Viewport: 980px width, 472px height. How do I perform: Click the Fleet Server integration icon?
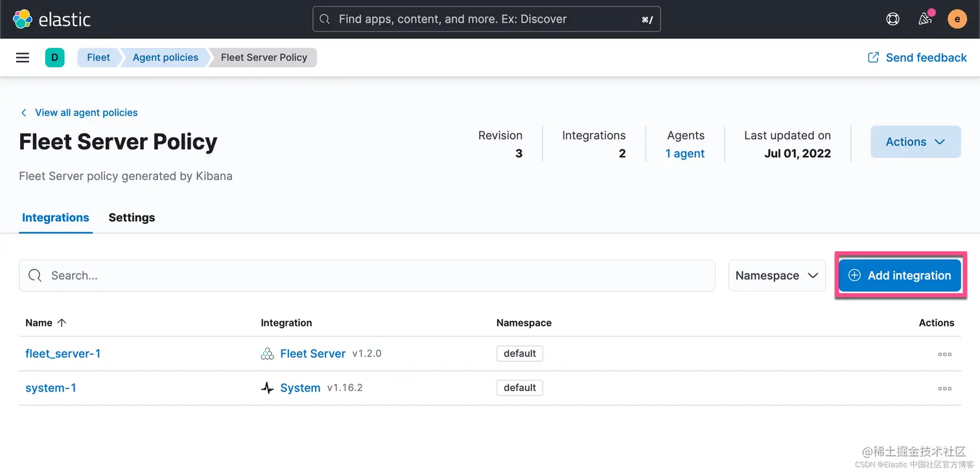pyautogui.click(x=267, y=354)
